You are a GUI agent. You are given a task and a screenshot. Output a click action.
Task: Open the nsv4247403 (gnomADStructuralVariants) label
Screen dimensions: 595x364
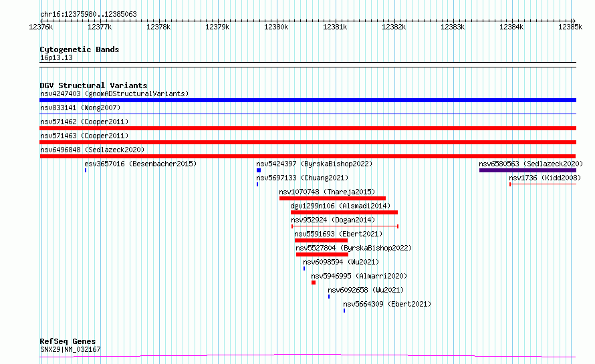[114, 94]
